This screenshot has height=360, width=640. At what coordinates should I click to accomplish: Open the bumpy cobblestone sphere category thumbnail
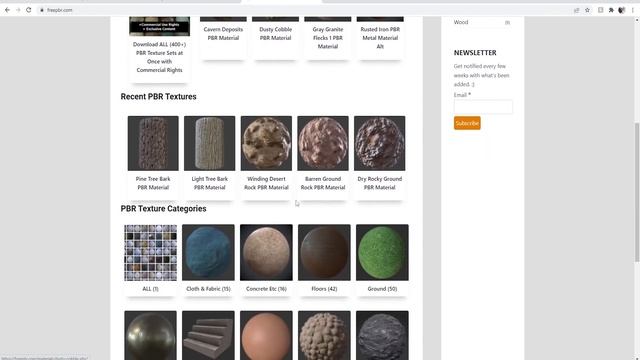click(x=324, y=336)
